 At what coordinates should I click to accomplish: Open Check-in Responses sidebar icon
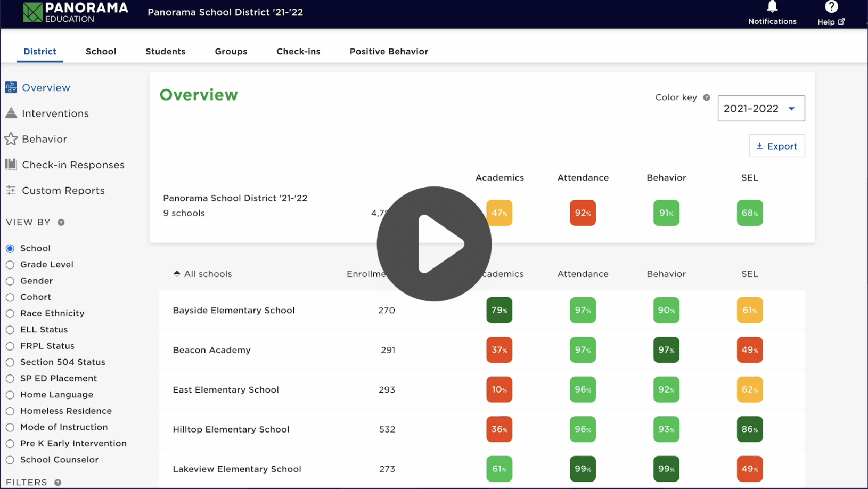coord(11,165)
